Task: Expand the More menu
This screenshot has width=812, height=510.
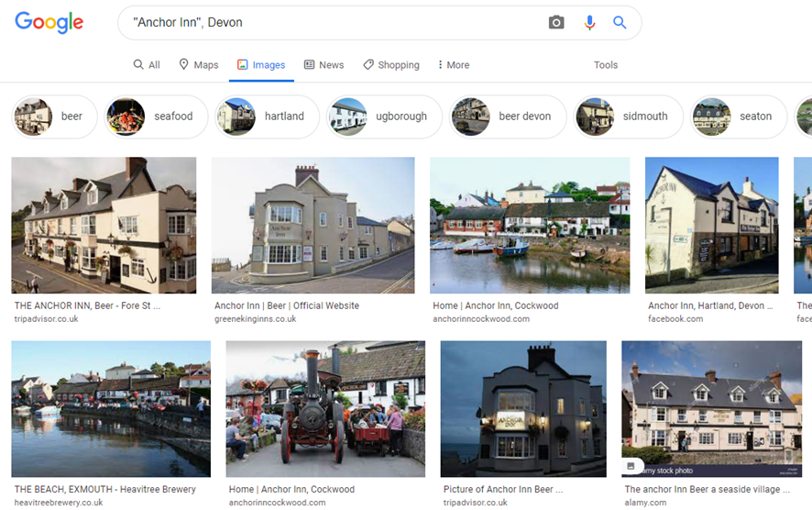Action: click(453, 65)
